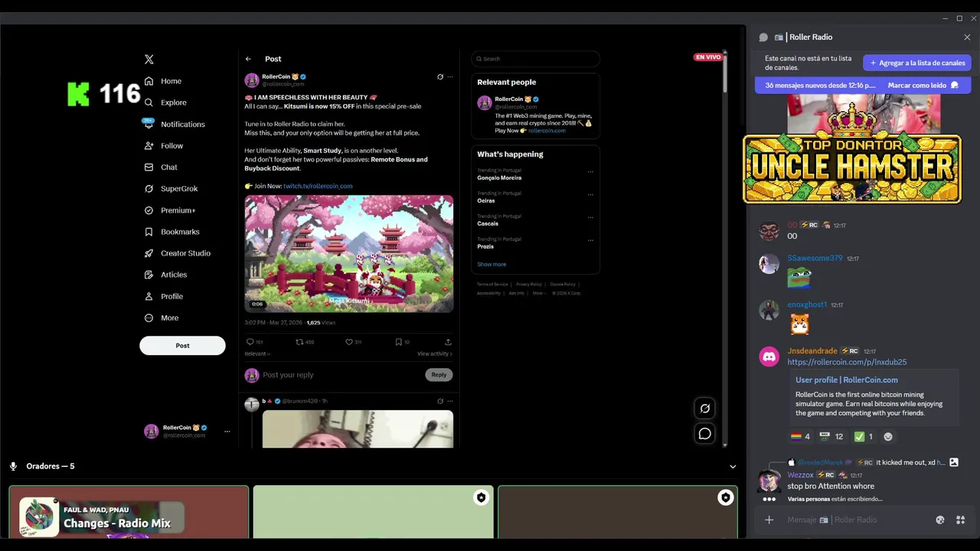Mark new messages as read

[x=923, y=85]
